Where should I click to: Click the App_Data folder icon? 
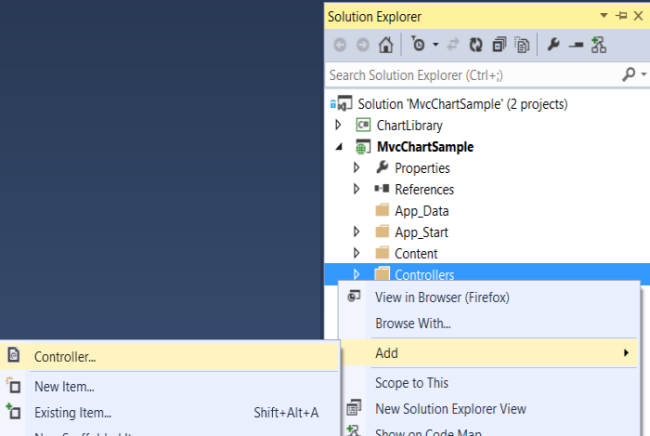(x=382, y=210)
